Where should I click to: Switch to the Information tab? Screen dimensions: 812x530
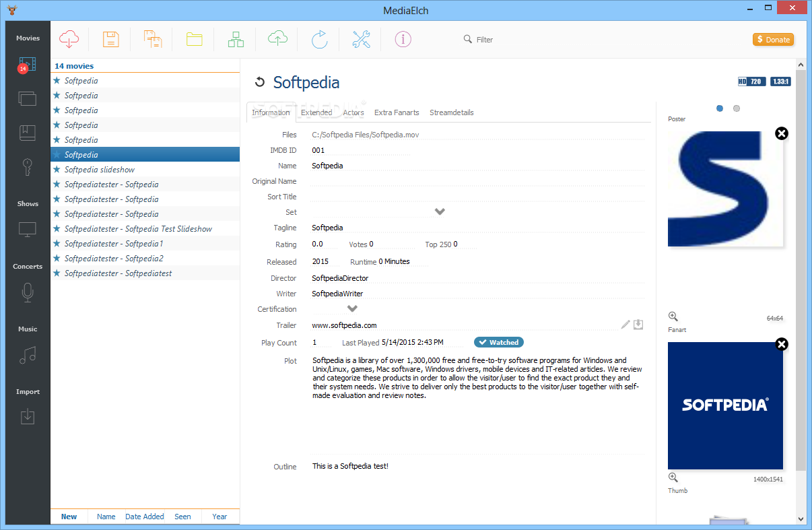(271, 112)
